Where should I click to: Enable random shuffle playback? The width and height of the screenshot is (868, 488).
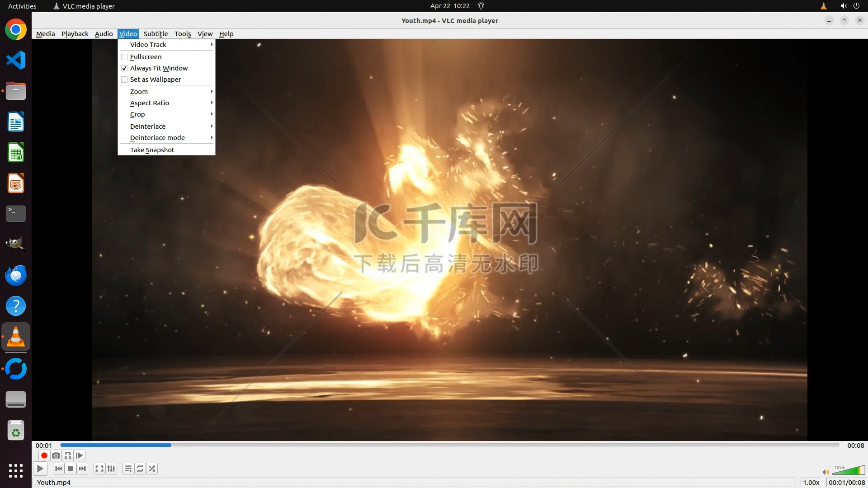[x=152, y=469]
